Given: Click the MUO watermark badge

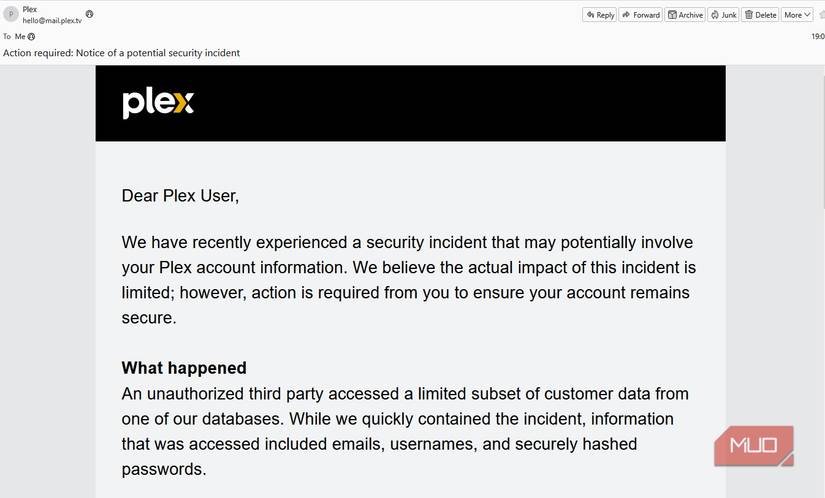Looking at the screenshot, I should (x=753, y=446).
